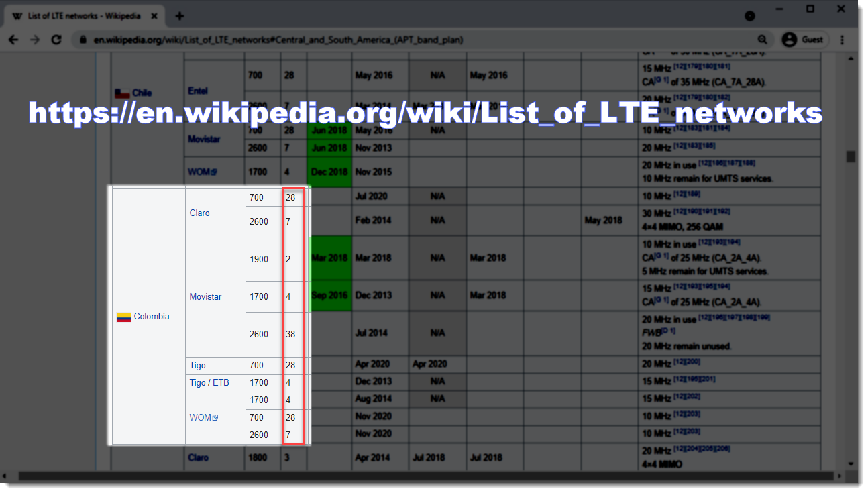Click the May 2018 date cell
Screen dimensions: 868x493
[609, 221]
